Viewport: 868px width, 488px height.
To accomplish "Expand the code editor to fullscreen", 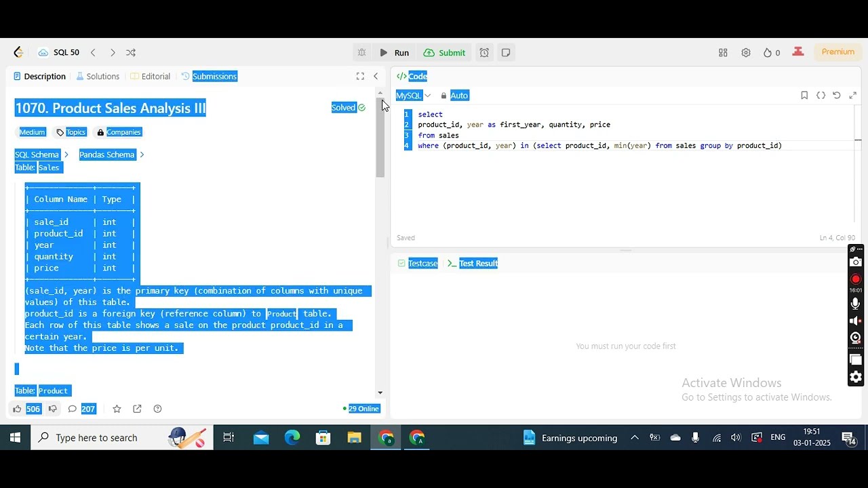I will click(x=852, y=96).
